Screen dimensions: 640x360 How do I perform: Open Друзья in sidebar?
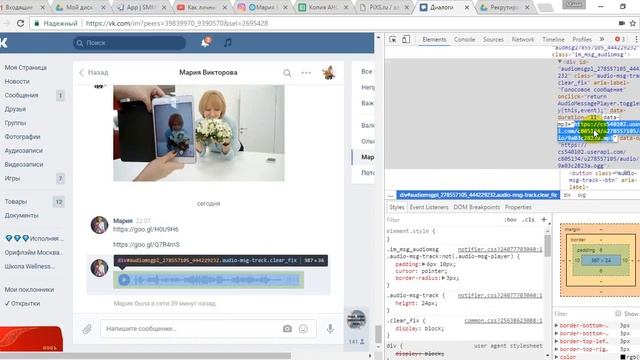coord(15,109)
